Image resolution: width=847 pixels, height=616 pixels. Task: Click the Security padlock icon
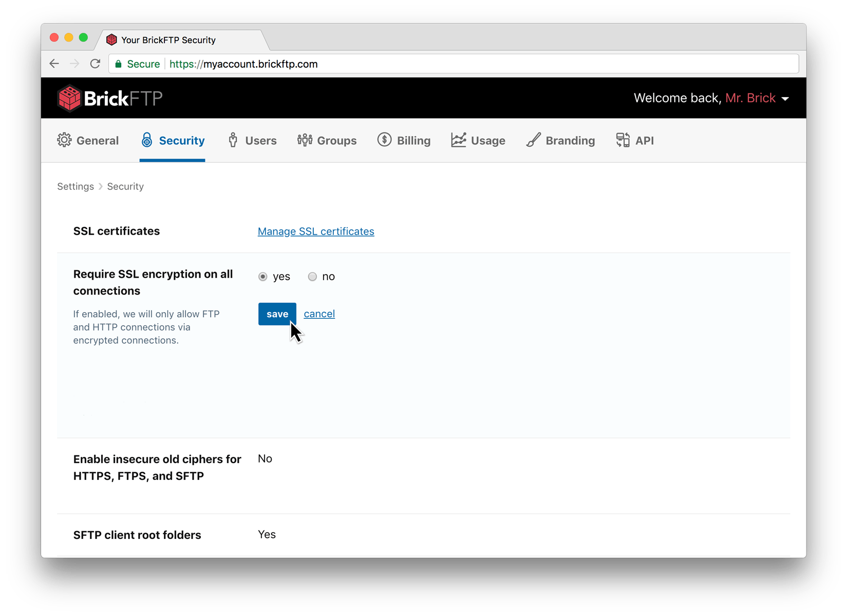click(x=147, y=140)
